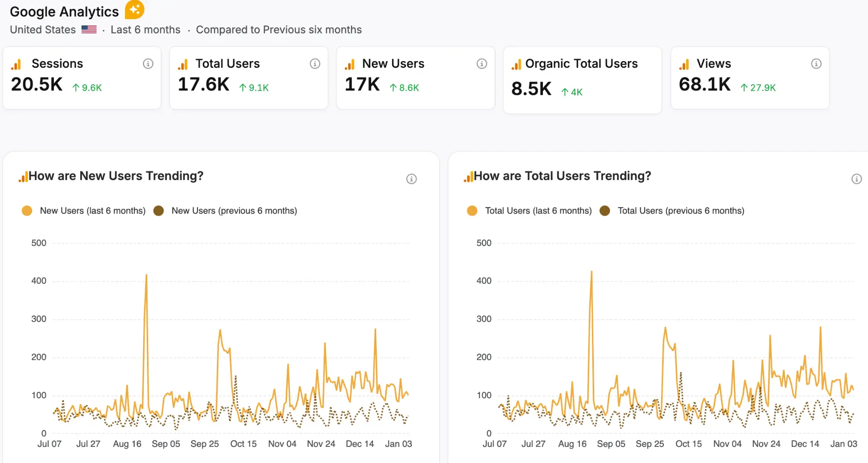This screenshot has width=868, height=463.
Task: Click the chart icon beside New Users Trending title
Action: [22, 176]
